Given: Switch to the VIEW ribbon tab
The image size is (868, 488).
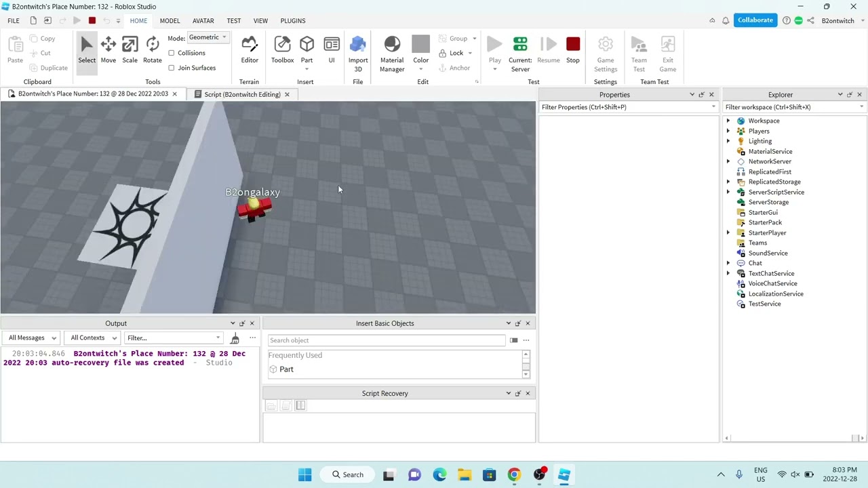Looking at the screenshot, I should coord(260,20).
